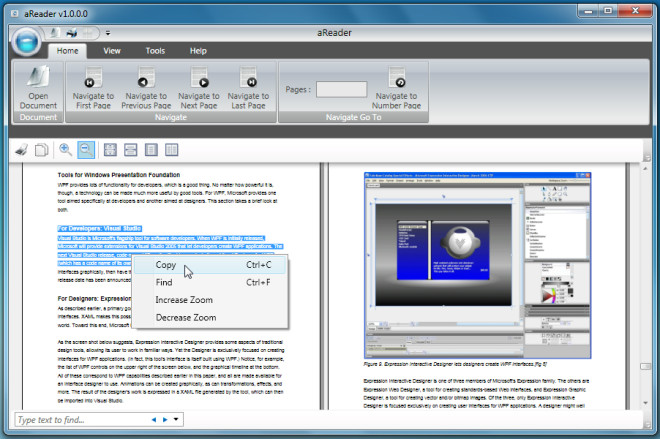Select the two pages view icon
660x439 pixels.
coord(171,150)
